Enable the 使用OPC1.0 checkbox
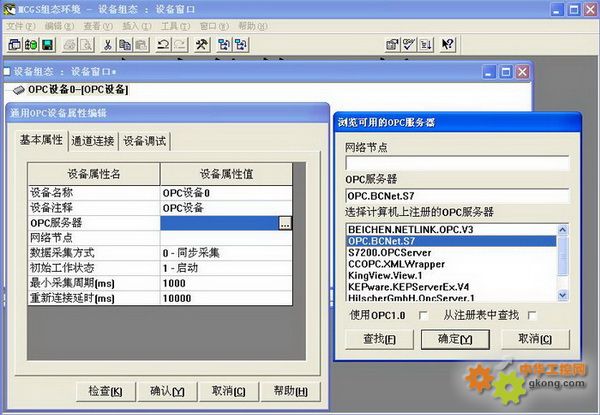 423,316
